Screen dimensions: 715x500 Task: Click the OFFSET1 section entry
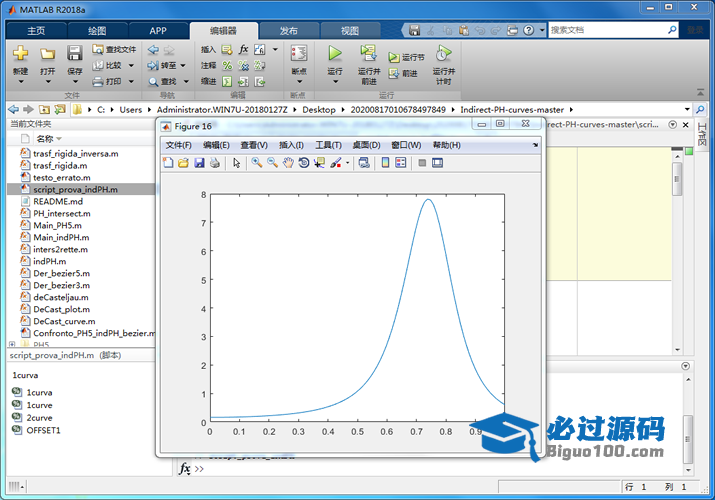43,430
